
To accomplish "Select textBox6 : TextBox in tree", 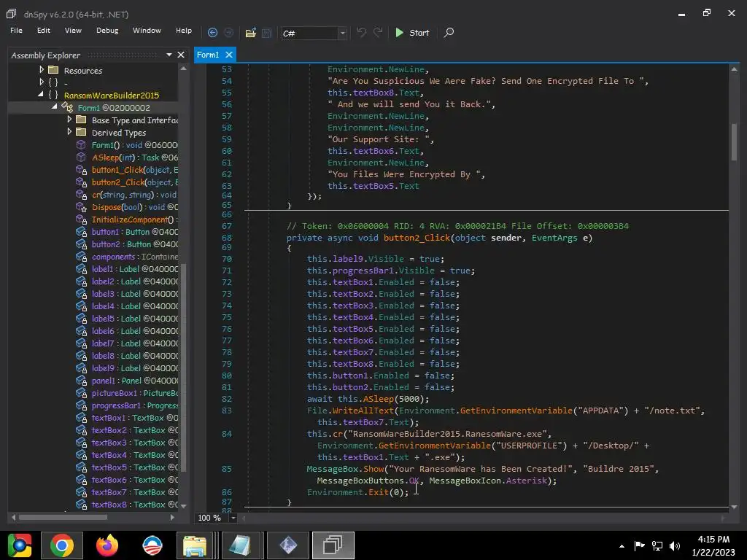I will click(134, 480).
